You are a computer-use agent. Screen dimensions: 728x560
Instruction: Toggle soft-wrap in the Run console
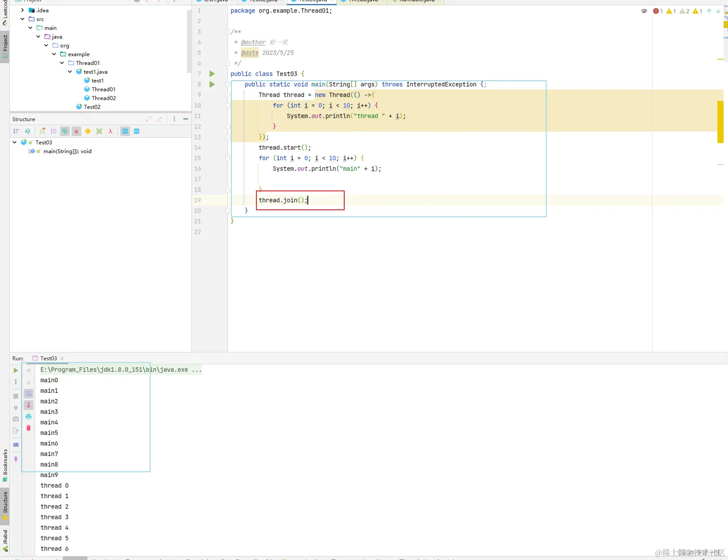tap(29, 394)
